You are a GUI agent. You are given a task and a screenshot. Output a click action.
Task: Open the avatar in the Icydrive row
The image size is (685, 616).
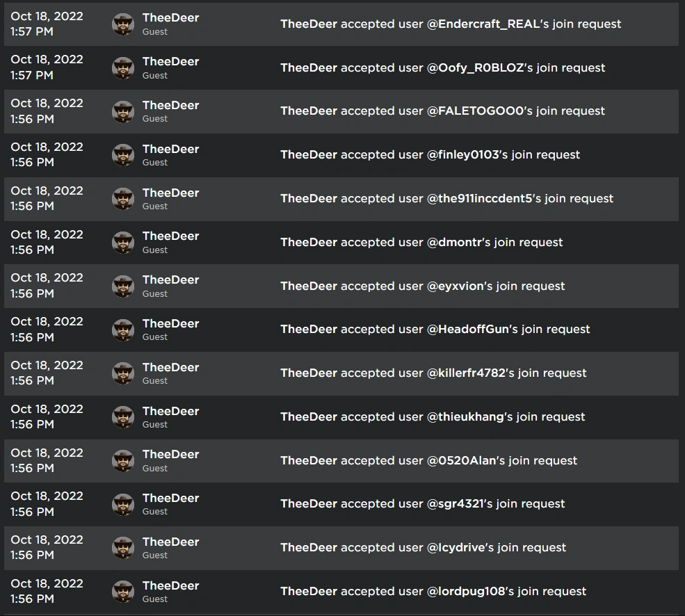[123, 548]
